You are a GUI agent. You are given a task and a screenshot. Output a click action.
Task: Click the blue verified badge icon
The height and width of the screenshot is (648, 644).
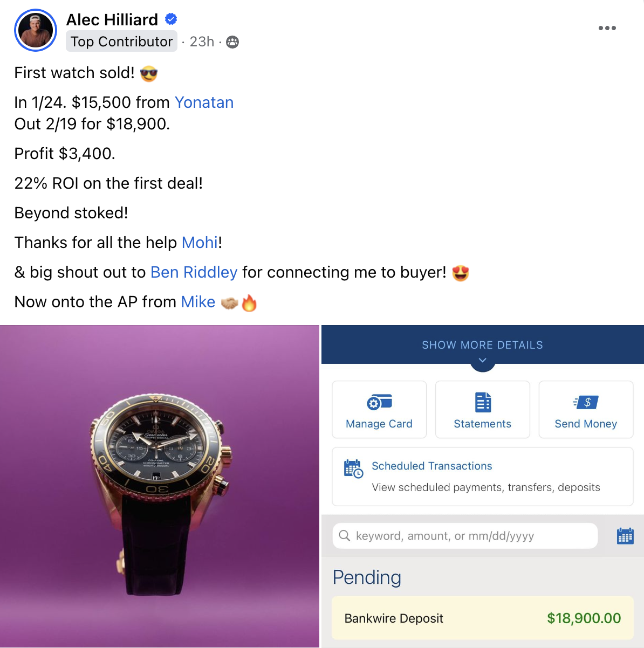[x=171, y=19]
